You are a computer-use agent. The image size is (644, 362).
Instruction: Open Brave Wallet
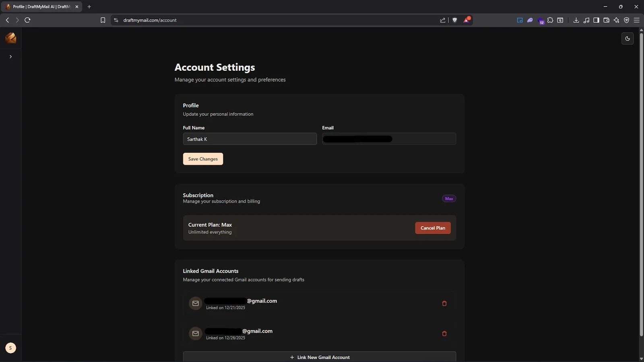607,20
